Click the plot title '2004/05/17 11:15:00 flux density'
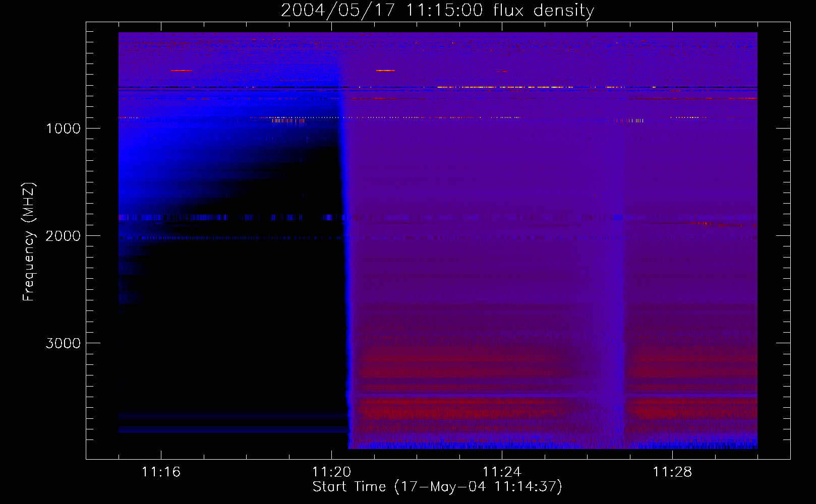This screenshot has height=504, width=816. [x=437, y=11]
